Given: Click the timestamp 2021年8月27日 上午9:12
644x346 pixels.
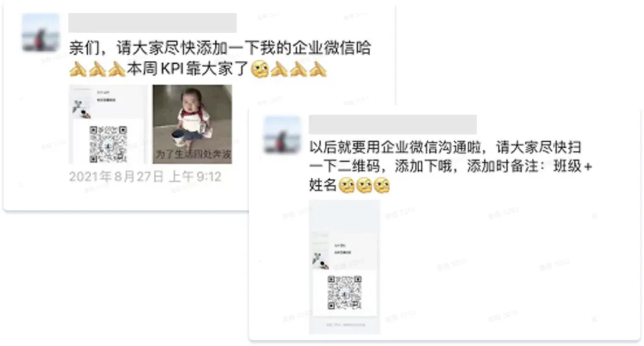Looking at the screenshot, I should pos(145,177).
